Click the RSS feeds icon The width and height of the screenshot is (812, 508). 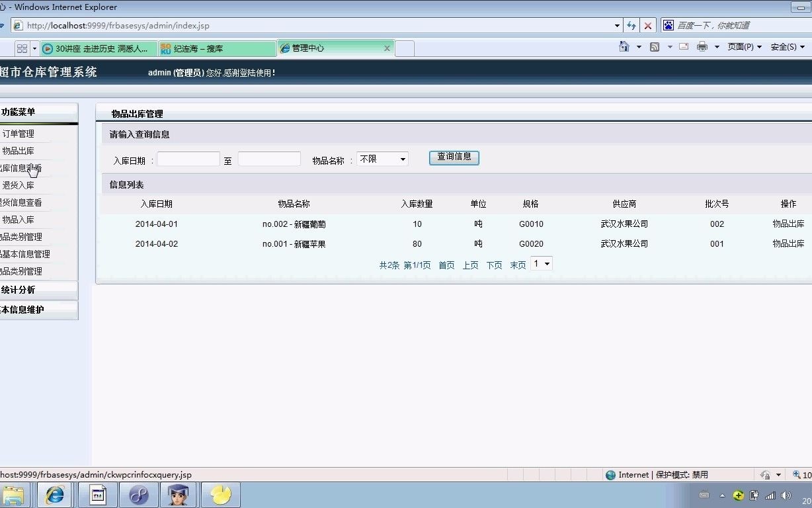(x=655, y=48)
